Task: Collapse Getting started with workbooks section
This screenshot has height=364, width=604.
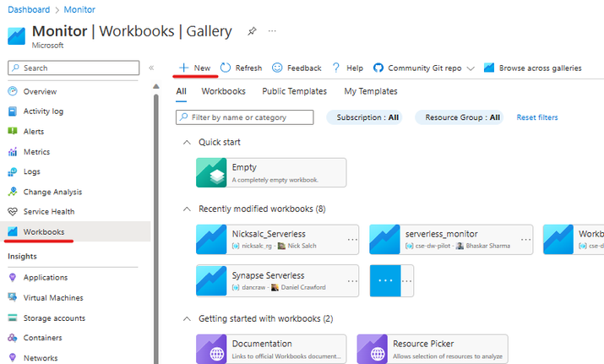Action: point(187,319)
